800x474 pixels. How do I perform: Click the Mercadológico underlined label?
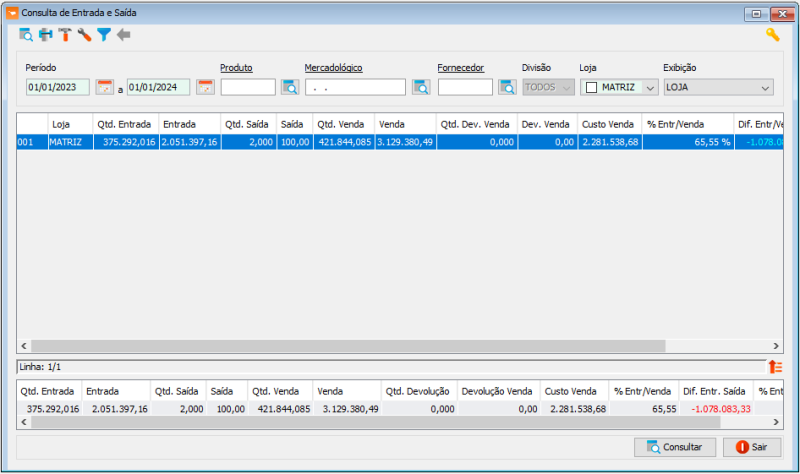coord(333,67)
